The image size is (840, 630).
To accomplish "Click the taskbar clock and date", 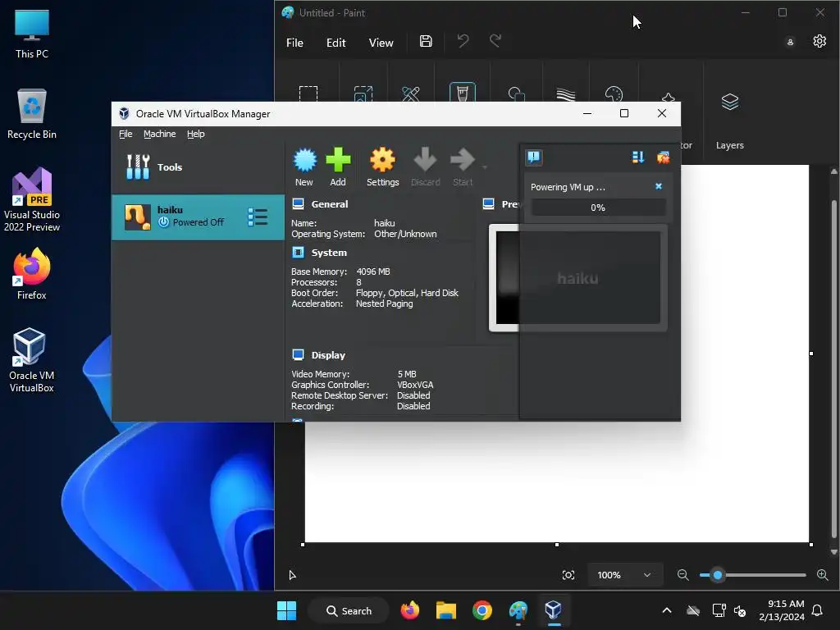I will [781, 610].
